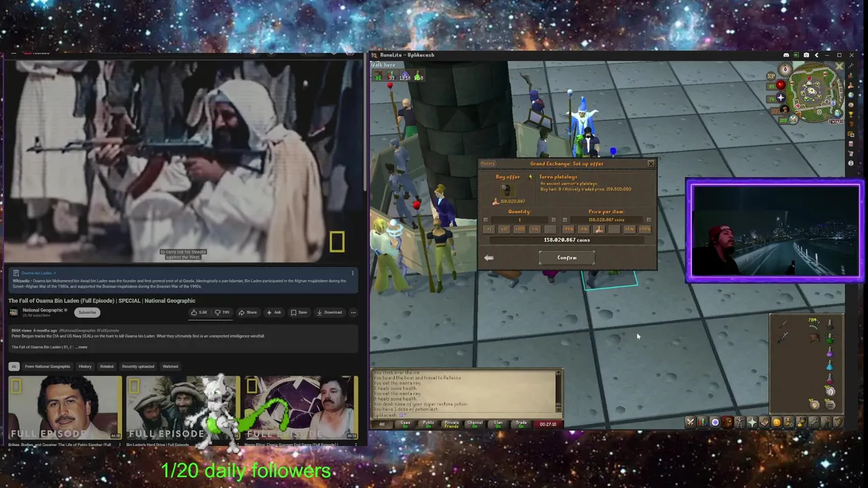868x488 pixels.
Task: Expand video description with ...more
Action: click(x=81, y=347)
